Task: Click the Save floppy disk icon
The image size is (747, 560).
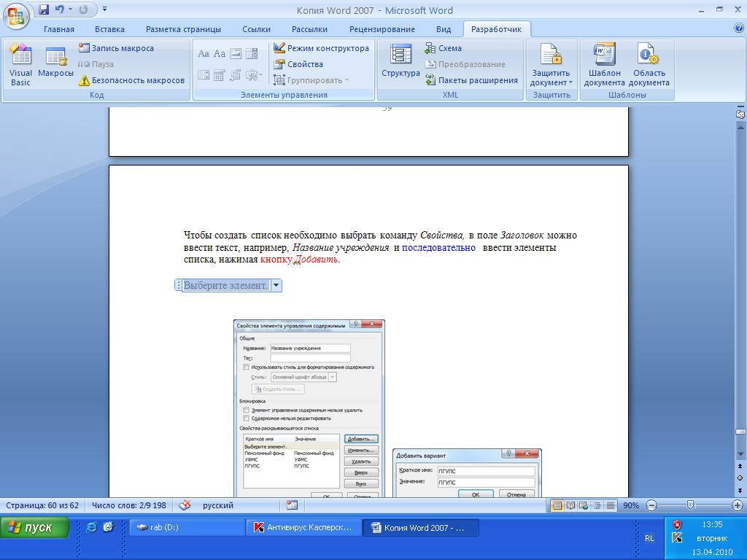Action: coord(44,9)
